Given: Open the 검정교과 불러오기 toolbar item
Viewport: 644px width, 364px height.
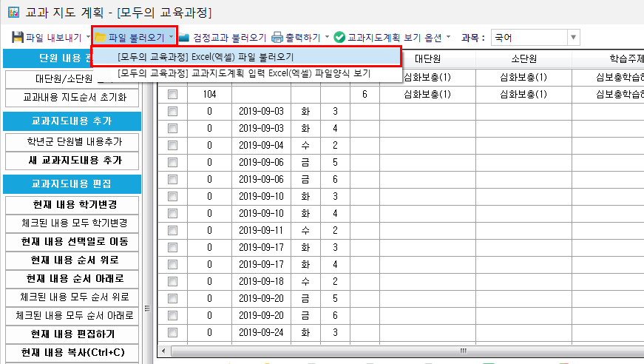Looking at the screenshot, I should [x=224, y=38].
